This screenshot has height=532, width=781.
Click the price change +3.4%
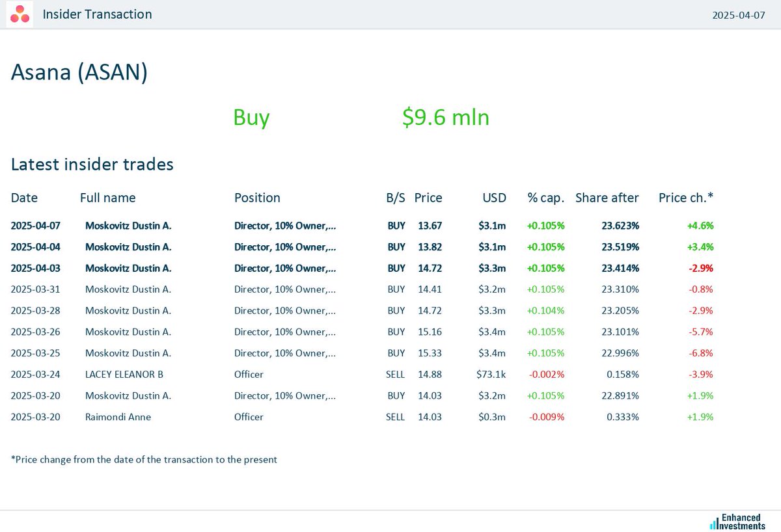tap(700, 247)
